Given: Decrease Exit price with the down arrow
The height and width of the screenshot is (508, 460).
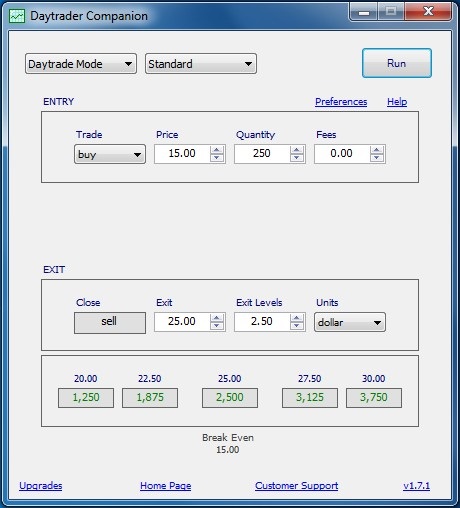Looking at the screenshot, I should [217, 326].
